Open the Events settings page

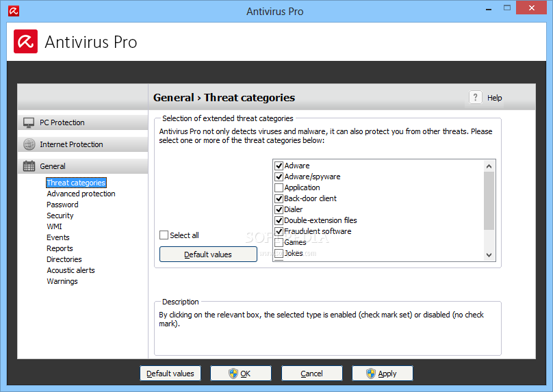58,237
